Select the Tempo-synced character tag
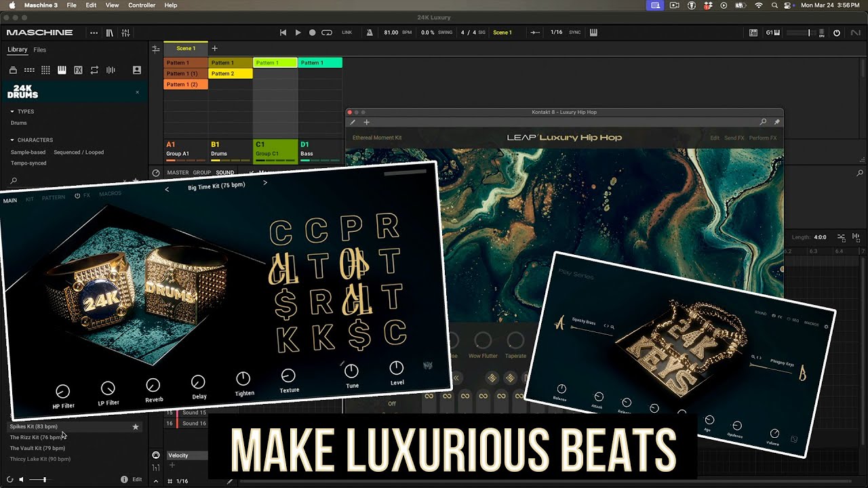868x488 pixels. [x=28, y=163]
